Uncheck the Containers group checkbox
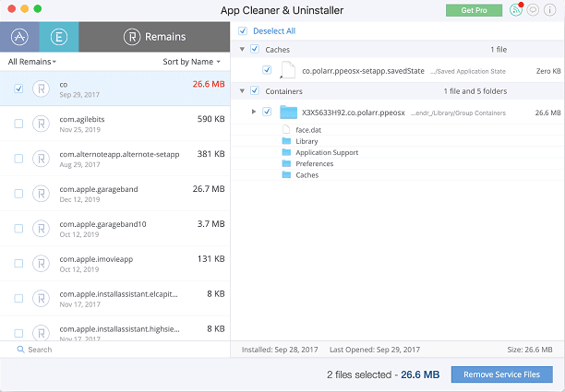The height and width of the screenshot is (392, 565). [x=255, y=90]
